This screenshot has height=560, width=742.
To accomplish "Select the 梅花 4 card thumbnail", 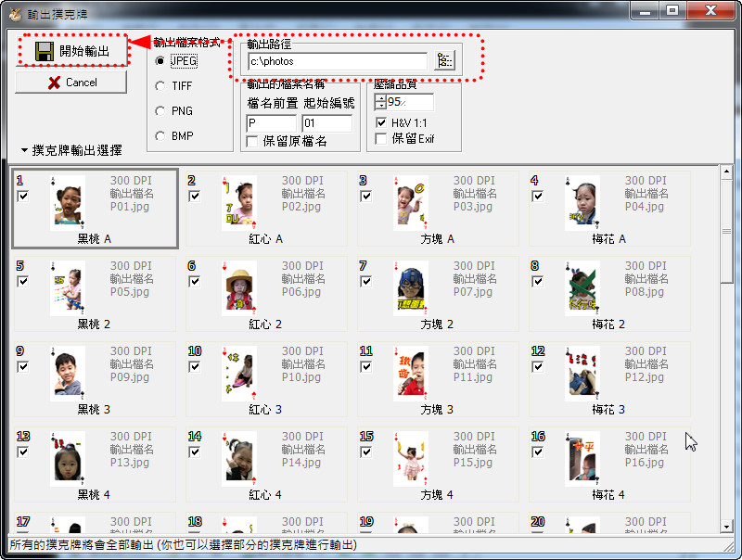I will pyautogui.click(x=582, y=459).
